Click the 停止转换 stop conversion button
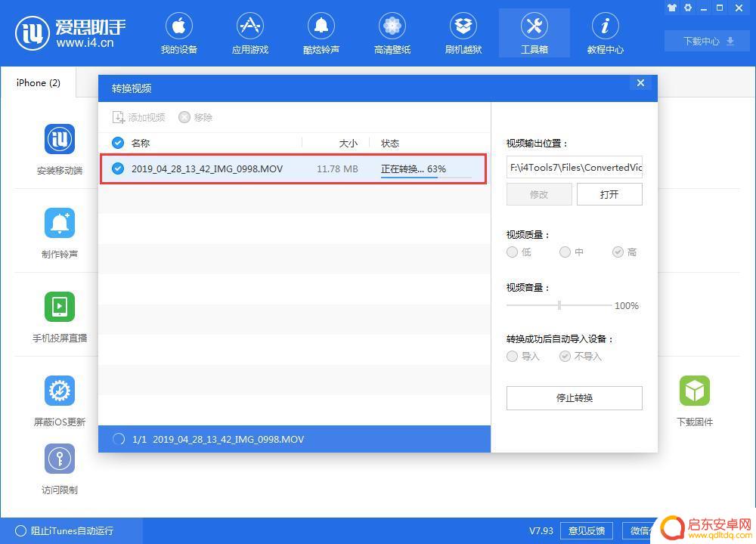The image size is (756, 544). coord(575,398)
